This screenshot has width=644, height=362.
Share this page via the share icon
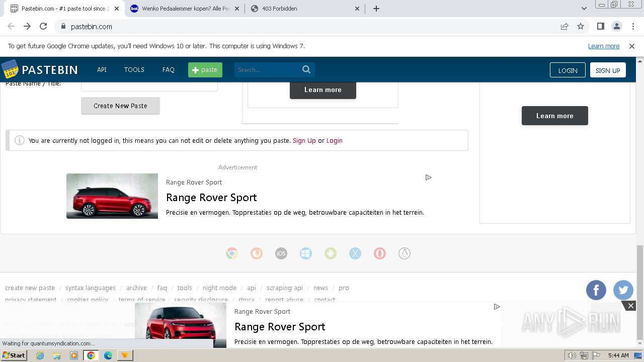click(x=565, y=26)
